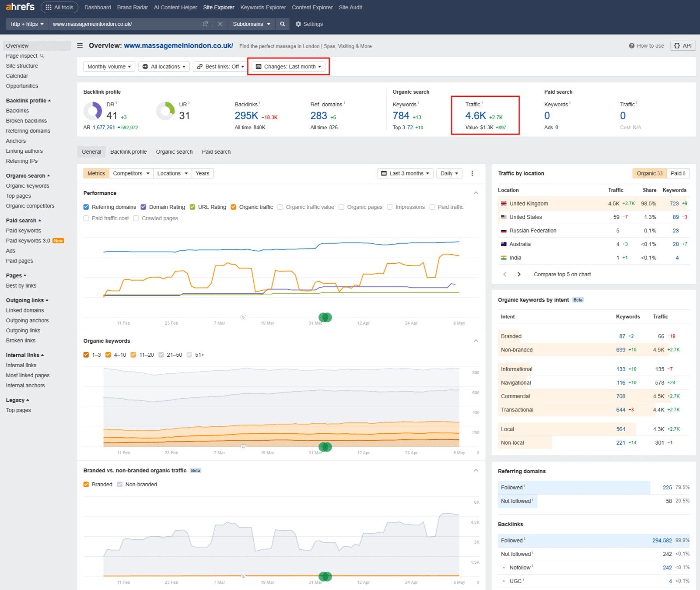This screenshot has height=590, width=700.
Task: Open URL in new tab icon
Action: (205, 24)
